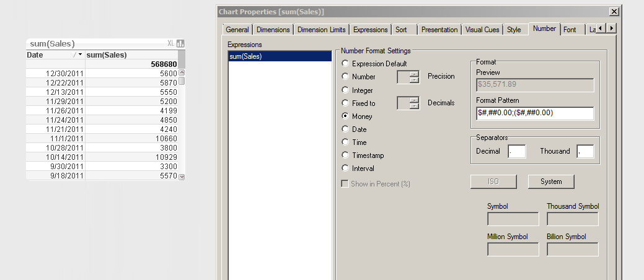Select the Date format radio button
The height and width of the screenshot is (280, 644).
click(x=345, y=129)
